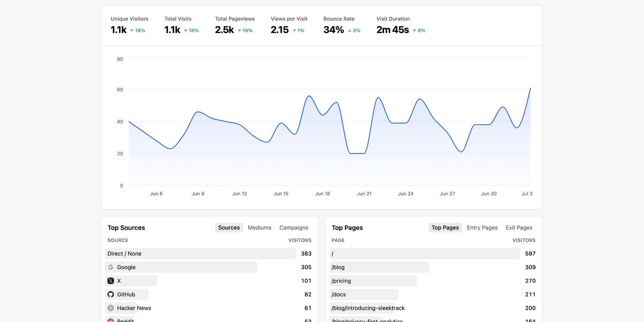
Task: Click the Reddit logo icon
Action: [x=111, y=320]
